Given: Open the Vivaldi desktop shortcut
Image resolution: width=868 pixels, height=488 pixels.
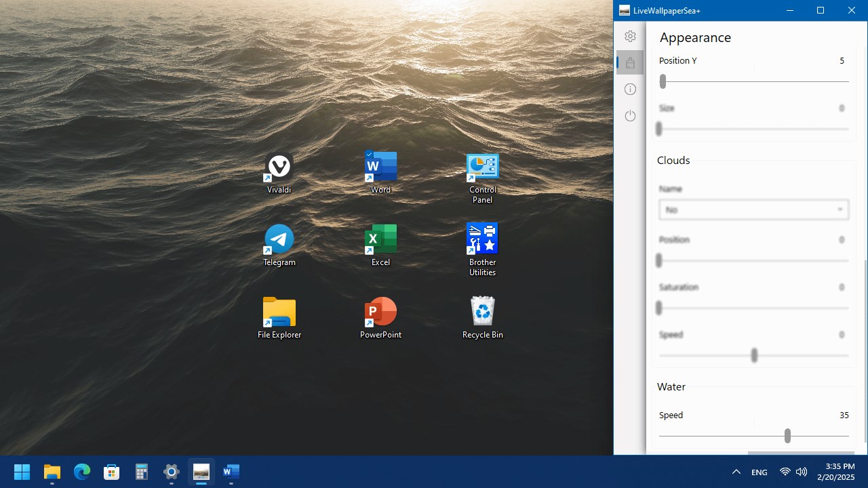Looking at the screenshot, I should coord(279,174).
